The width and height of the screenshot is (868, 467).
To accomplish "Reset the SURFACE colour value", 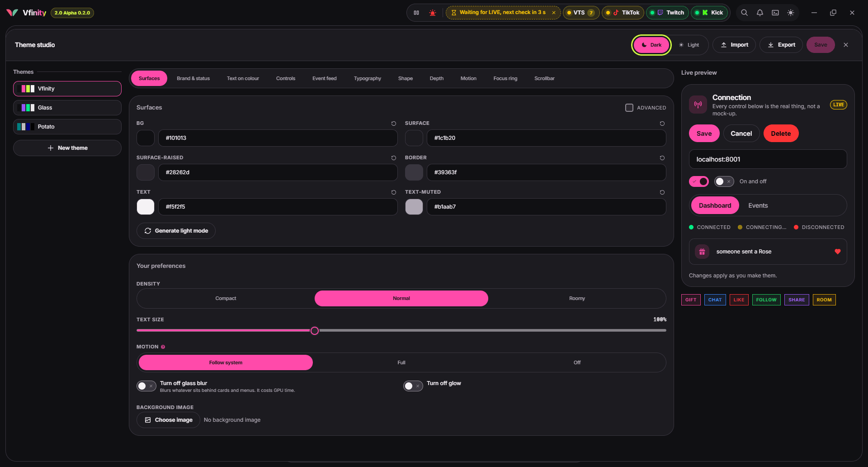I will point(662,124).
